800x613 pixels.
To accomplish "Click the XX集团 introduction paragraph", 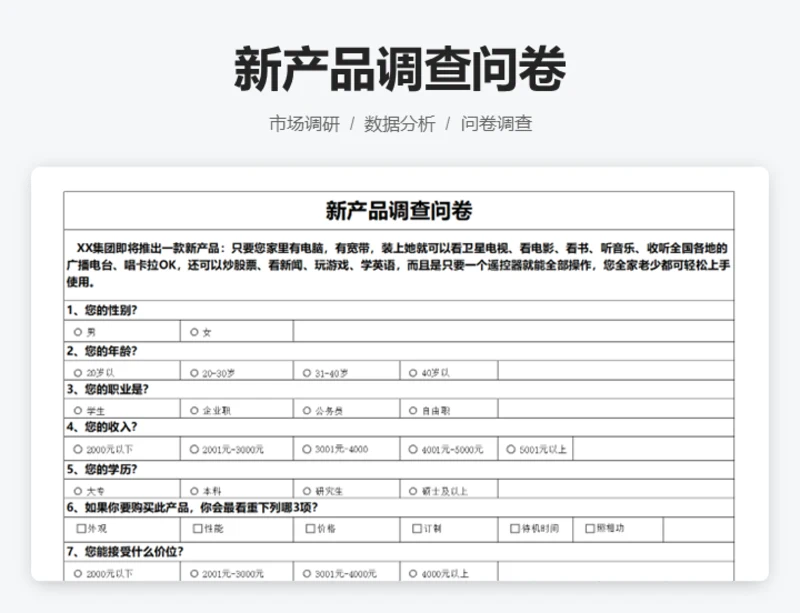I will pyautogui.click(x=399, y=265).
